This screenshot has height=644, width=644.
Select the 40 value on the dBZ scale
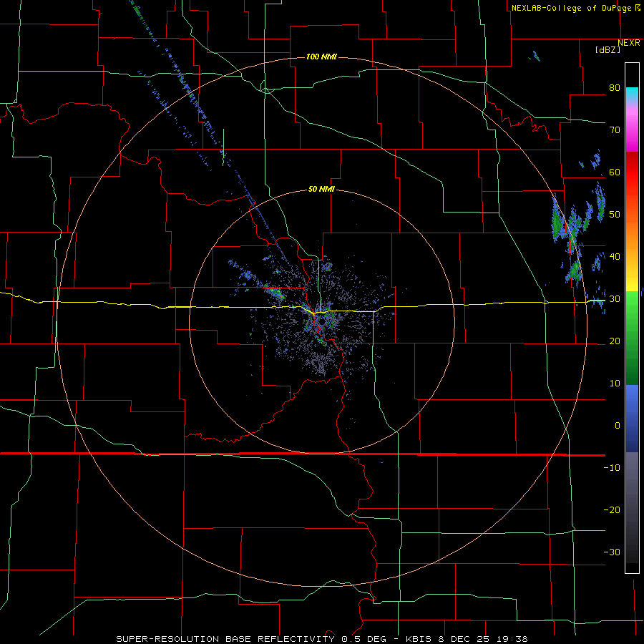click(615, 257)
